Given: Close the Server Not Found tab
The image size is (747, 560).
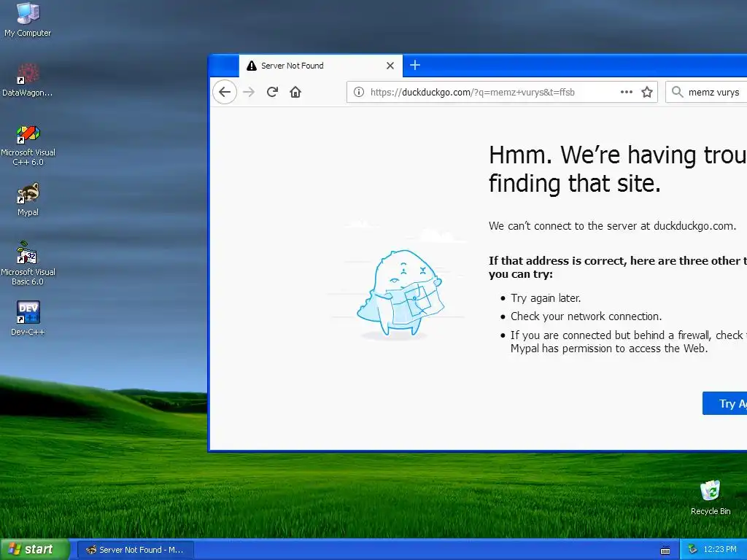Looking at the screenshot, I should [x=390, y=66].
